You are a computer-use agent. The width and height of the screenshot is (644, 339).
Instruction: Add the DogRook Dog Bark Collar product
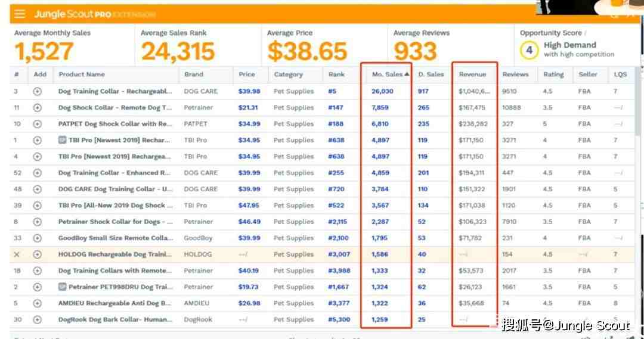[38, 319]
